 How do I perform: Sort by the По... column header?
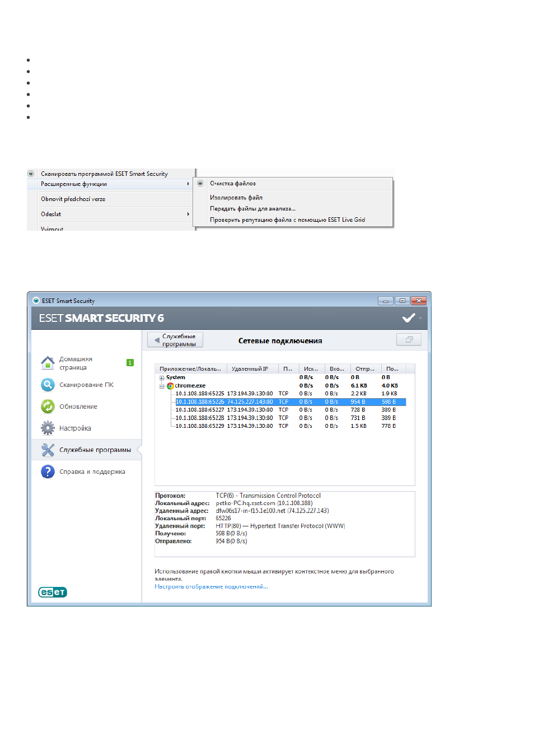coord(394,368)
